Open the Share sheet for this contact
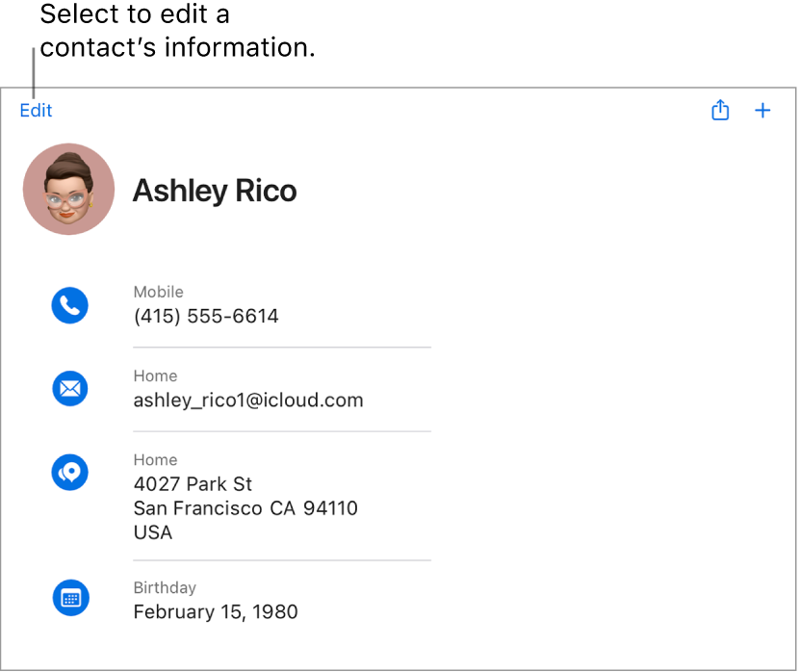 (720, 110)
